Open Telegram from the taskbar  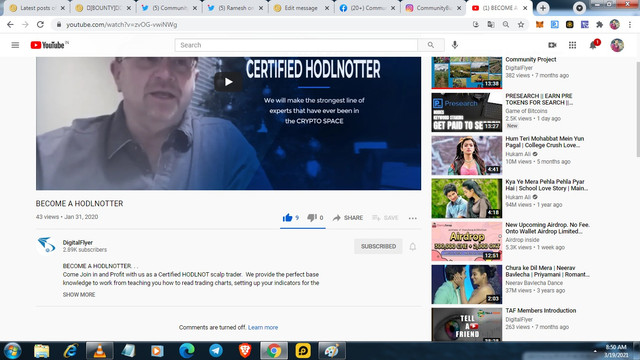[x=216, y=351]
